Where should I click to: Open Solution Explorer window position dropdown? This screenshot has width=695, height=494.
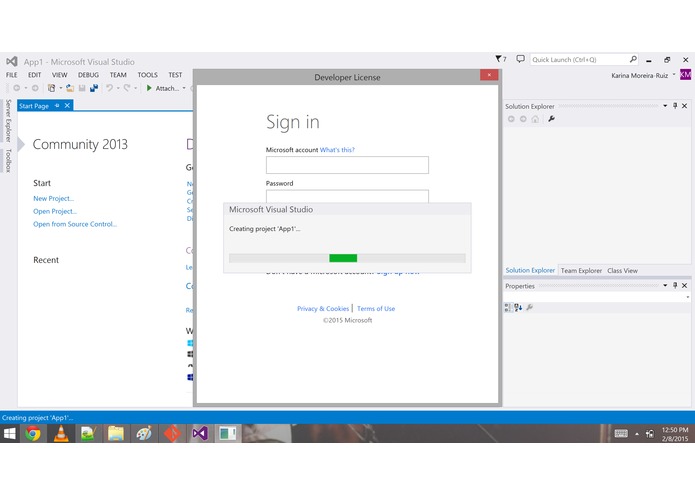tap(665, 106)
